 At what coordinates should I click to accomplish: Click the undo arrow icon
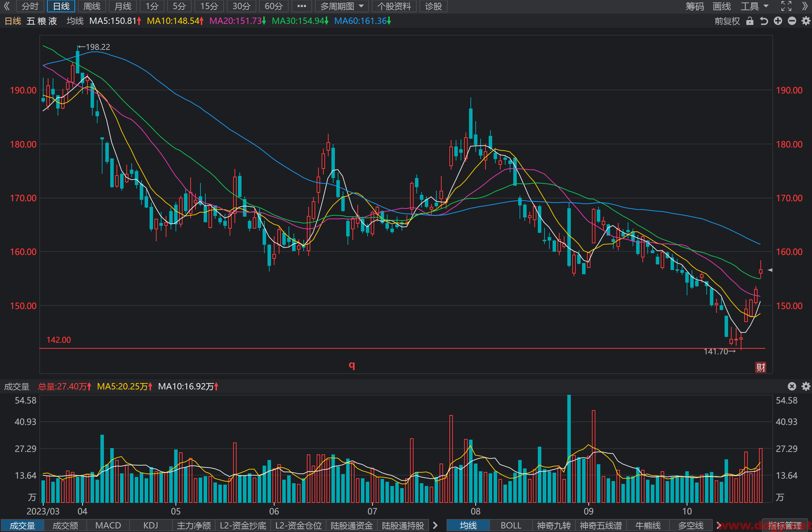pos(764,21)
